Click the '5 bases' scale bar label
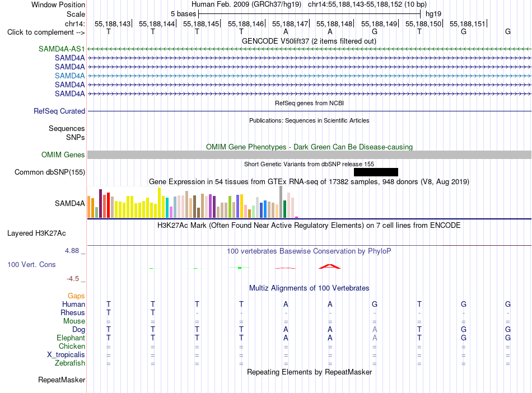Viewport: 532px width, 393px height. pyautogui.click(x=183, y=14)
